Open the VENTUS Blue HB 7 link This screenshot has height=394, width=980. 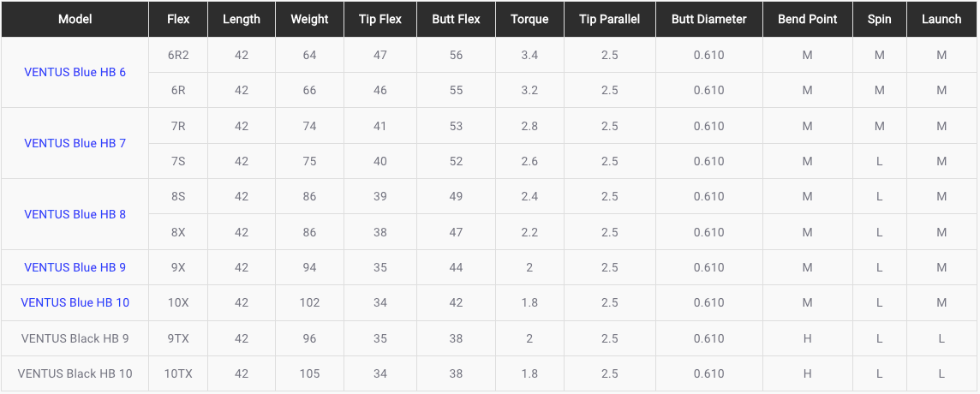pos(75,143)
